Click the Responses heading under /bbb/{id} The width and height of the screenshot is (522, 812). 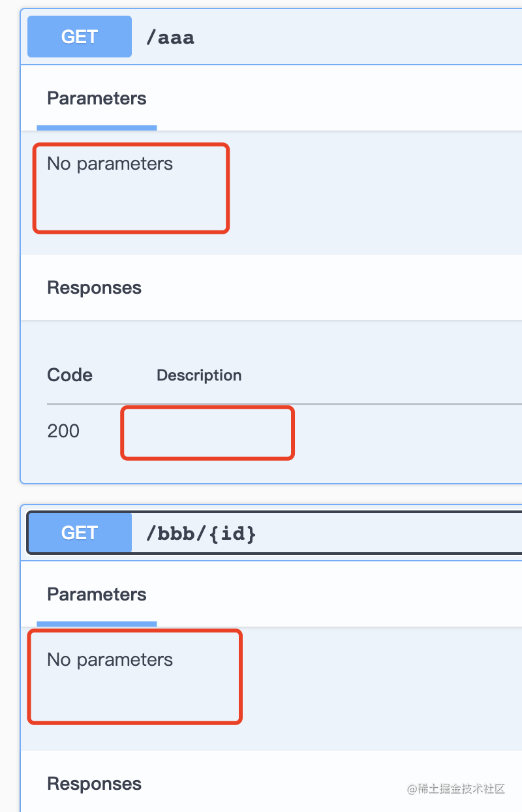tap(94, 784)
